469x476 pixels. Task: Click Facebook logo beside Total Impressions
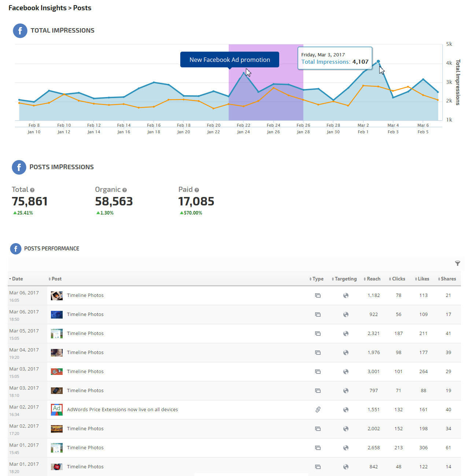click(x=20, y=31)
